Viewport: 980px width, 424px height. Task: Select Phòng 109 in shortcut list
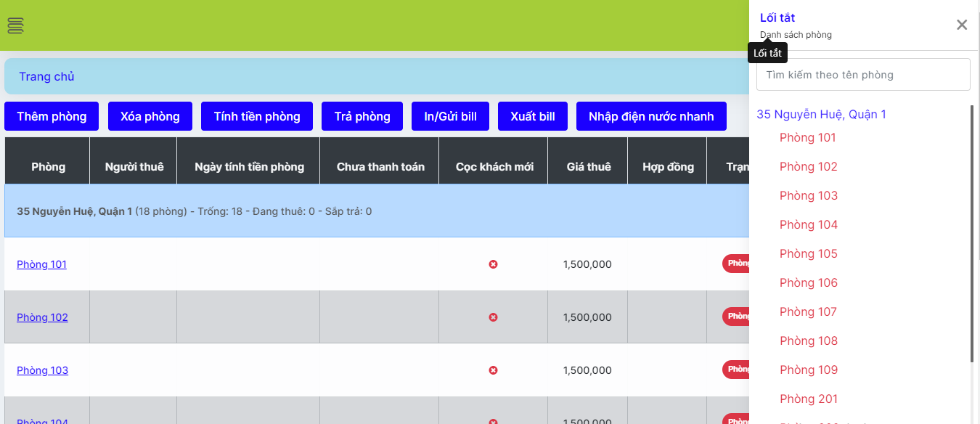[x=809, y=370]
